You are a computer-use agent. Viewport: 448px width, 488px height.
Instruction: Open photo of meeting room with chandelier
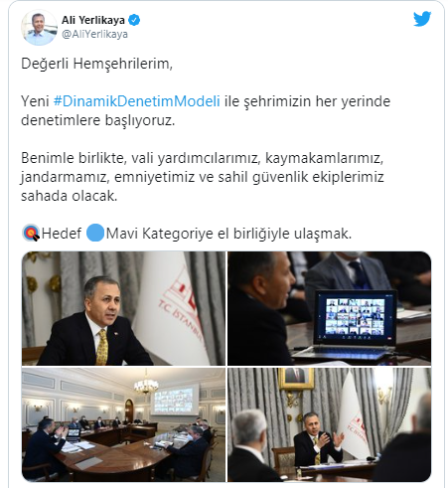click(x=123, y=424)
